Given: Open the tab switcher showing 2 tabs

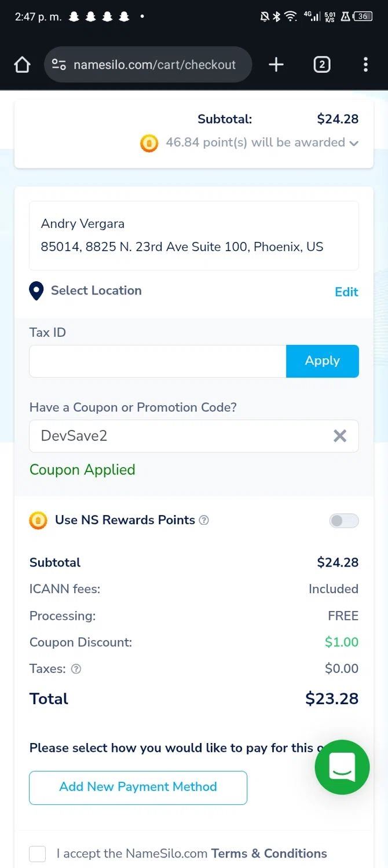Looking at the screenshot, I should (x=322, y=65).
